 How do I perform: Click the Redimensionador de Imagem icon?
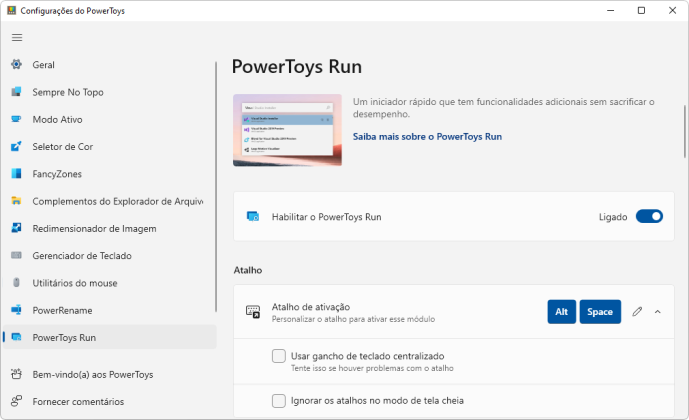pyautogui.click(x=16, y=228)
